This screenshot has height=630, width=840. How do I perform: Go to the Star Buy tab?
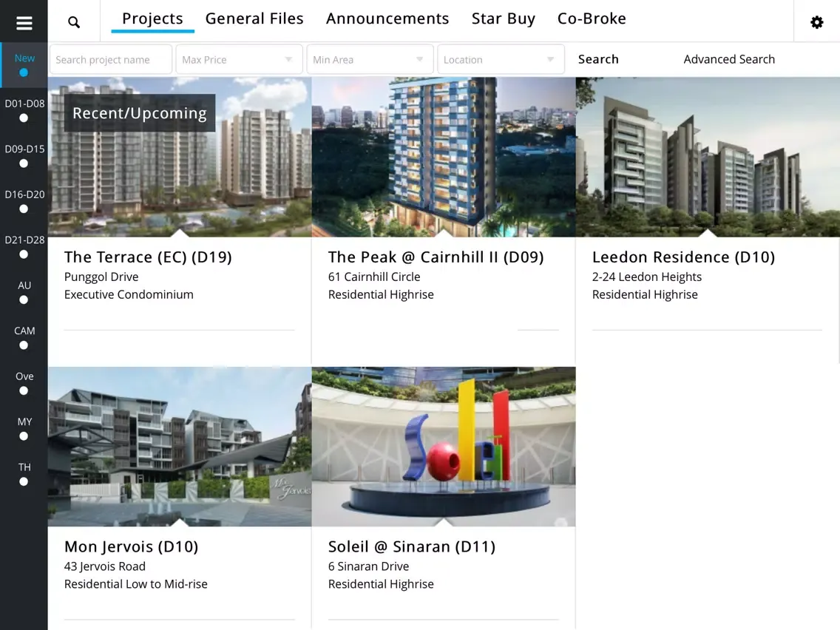503,18
